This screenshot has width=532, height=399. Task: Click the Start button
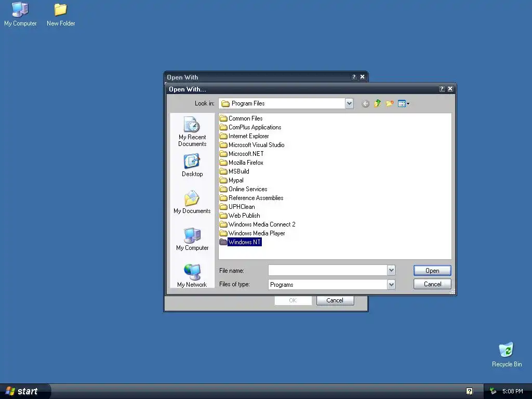(x=25, y=391)
